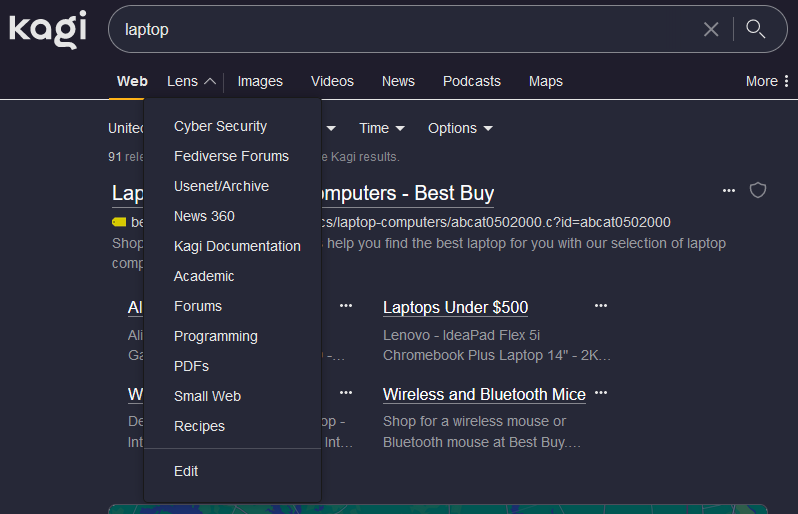Click Edit in the Lens menu
The width and height of the screenshot is (798, 514).
coord(186,471)
